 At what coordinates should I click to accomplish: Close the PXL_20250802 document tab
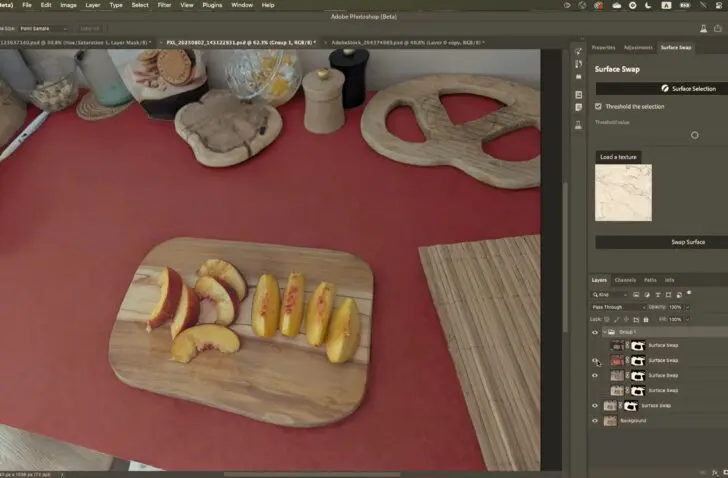(161, 43)
